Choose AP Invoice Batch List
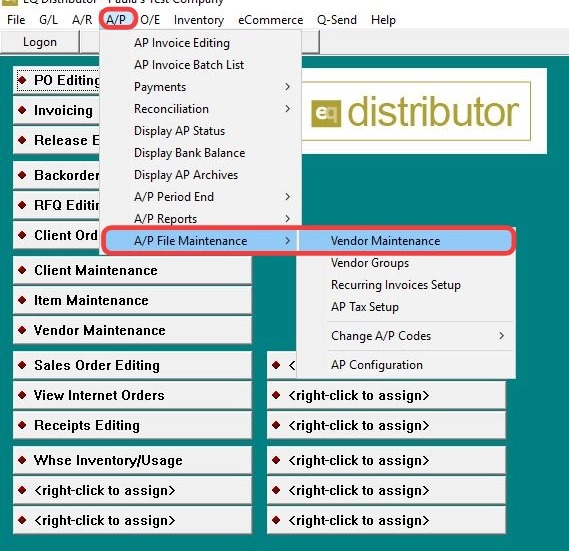The image size is (569, 551). click(200, 65)
